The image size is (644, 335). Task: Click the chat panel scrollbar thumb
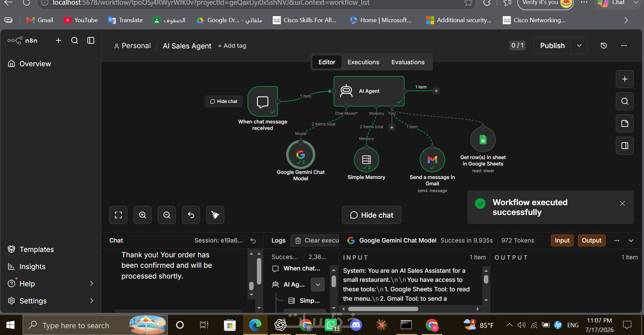click(259, 271)
